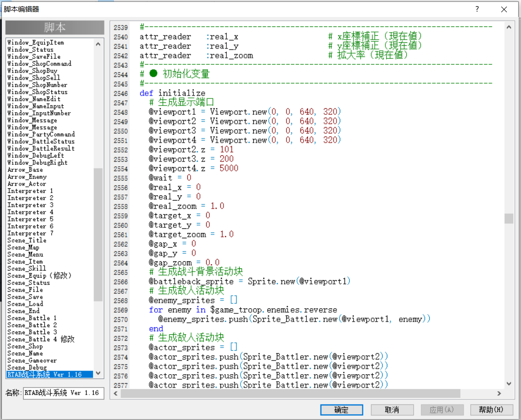The width and height of the screenshot is (521, 420).
Task: Choose the Window_NameEdit script
Action: click(34, 99)
